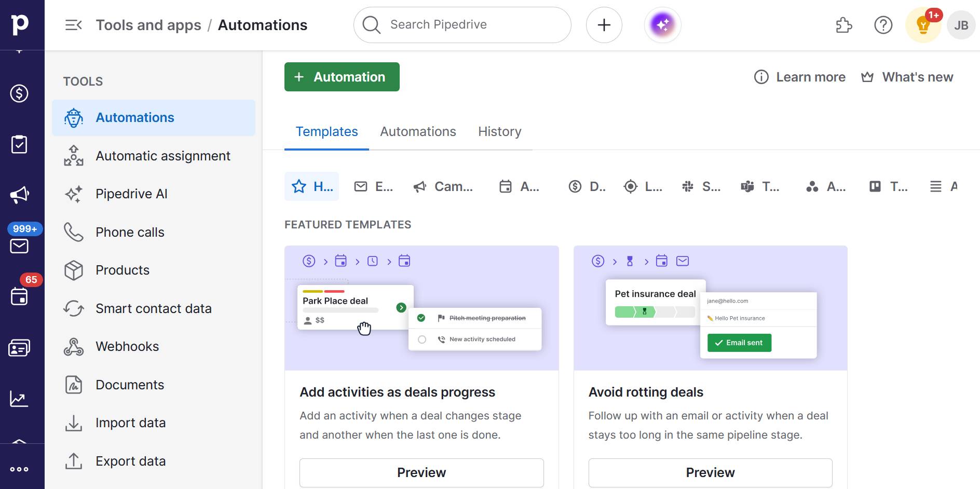Open the Calendar icon with 65 badge
Screen dimensions: 980x489
[20, 296]
